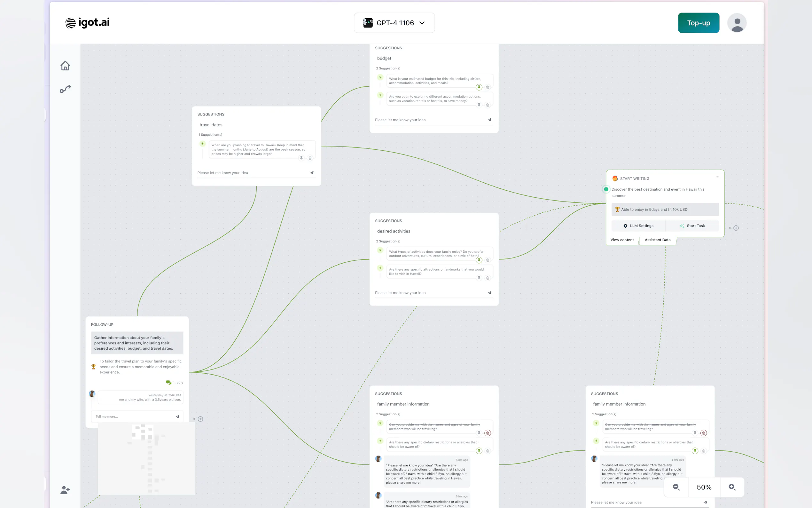Click the Top-up button
This screenshot has width=812, height=508.
coord(698,23)
